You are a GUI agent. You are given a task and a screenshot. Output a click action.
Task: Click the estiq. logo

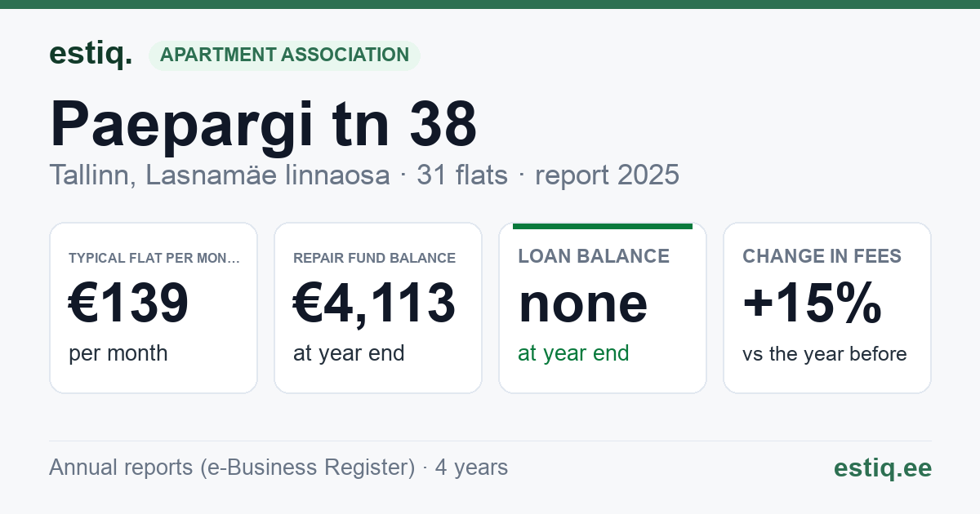point(91,54)
